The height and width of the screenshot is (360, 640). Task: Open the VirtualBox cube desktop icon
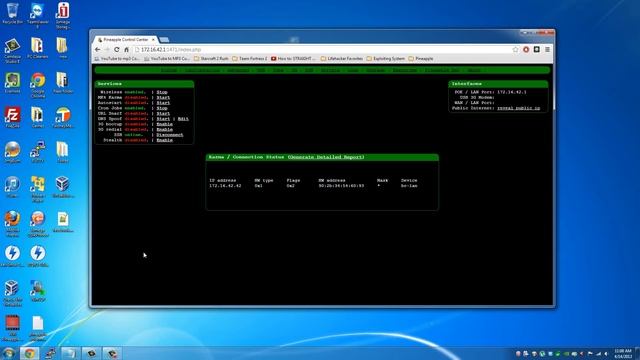click(62, 187)
